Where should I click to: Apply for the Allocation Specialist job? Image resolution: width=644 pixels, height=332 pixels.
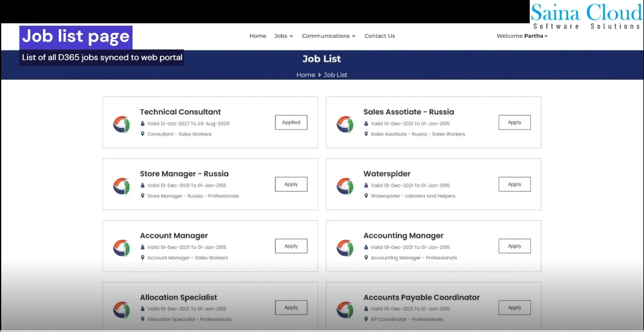coord(291,308)
